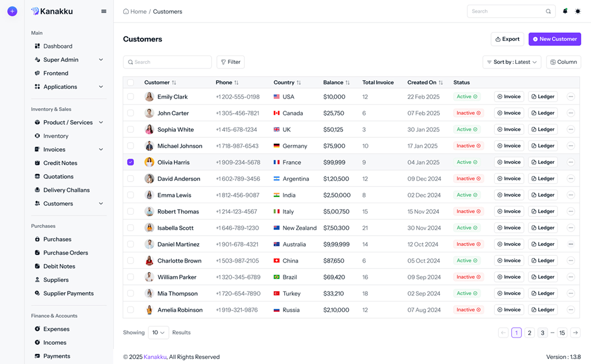Image resolution: width=591 pixels, height=364 pixels.
Task: Jump to page 15 in pagination
Action: pyautogui.click(x=562, y=333)
